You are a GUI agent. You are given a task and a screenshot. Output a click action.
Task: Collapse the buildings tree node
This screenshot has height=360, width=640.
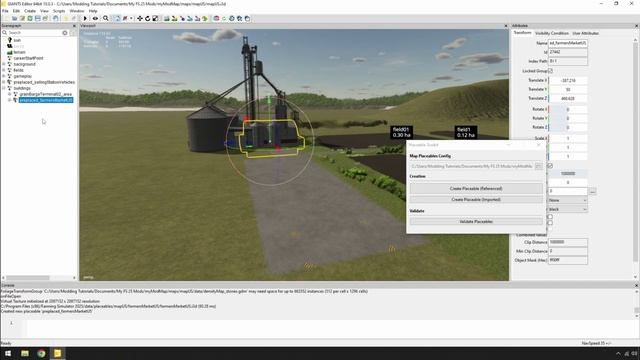click(4, 88)
